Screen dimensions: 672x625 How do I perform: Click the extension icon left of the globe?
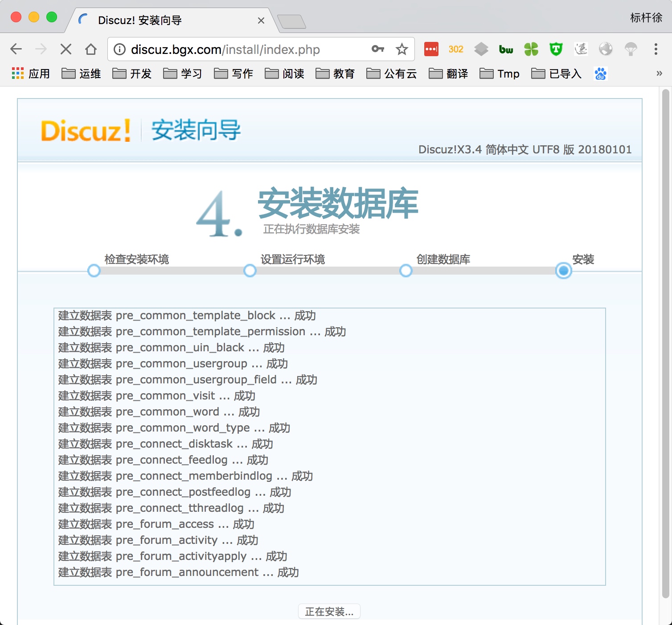click(x=581, y=49)
